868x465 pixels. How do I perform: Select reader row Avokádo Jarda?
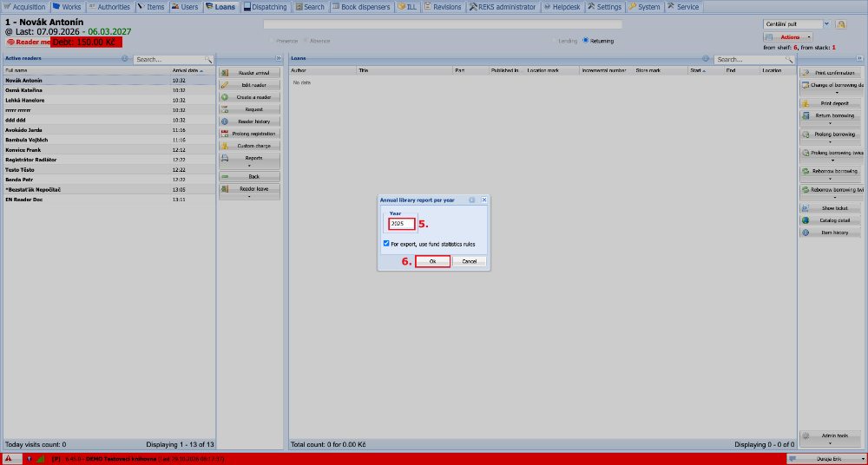[x=108, y=130]
